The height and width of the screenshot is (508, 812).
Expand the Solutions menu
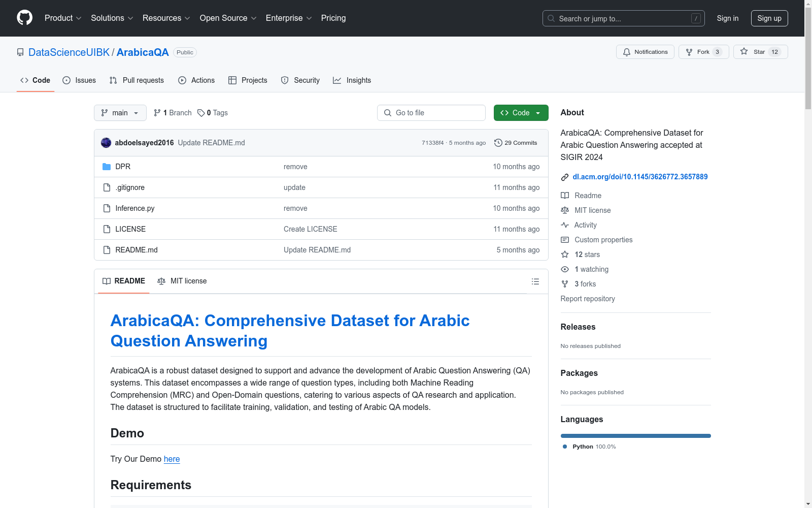point(112,18)
